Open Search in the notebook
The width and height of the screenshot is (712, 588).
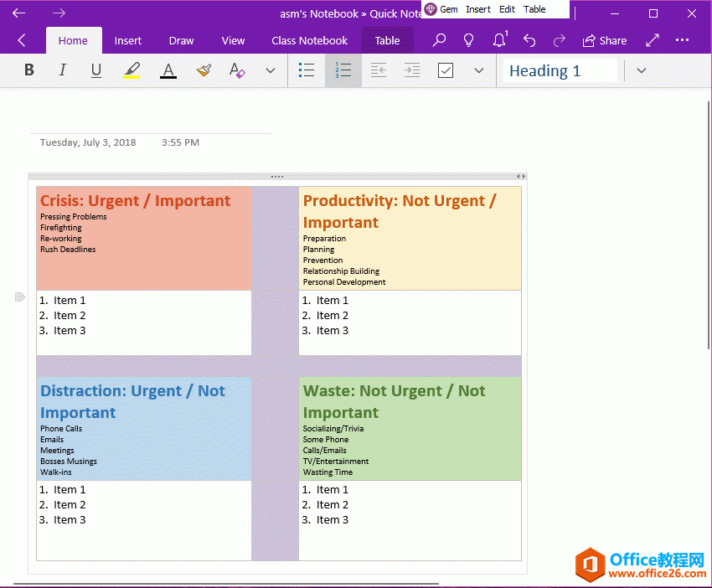click(x=439, y=39)
